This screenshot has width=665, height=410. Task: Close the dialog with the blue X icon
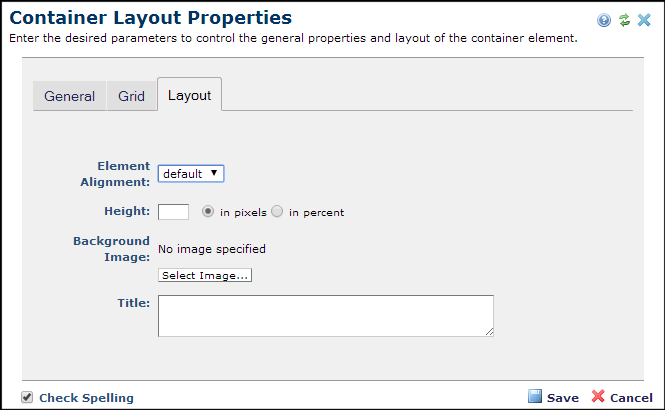(x=646, y=20)
